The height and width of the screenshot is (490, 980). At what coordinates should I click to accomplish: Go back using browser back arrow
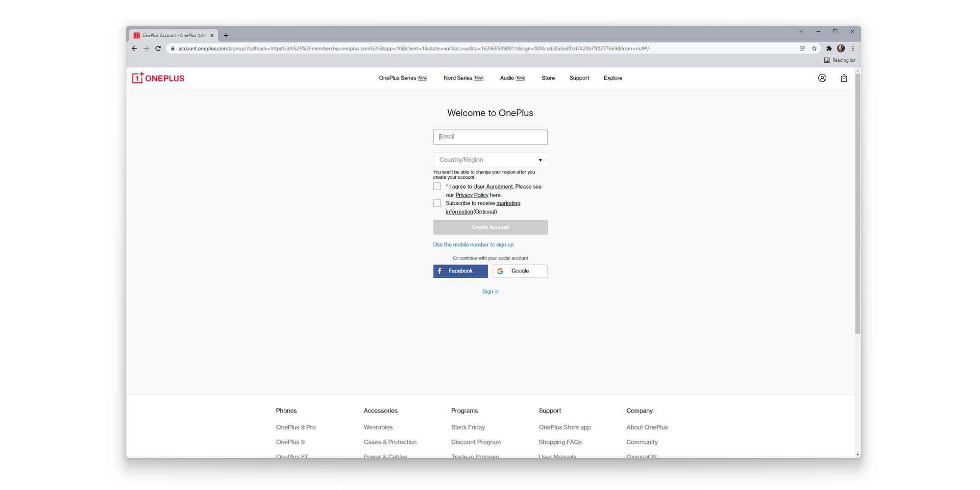click(x=134, y=49)
